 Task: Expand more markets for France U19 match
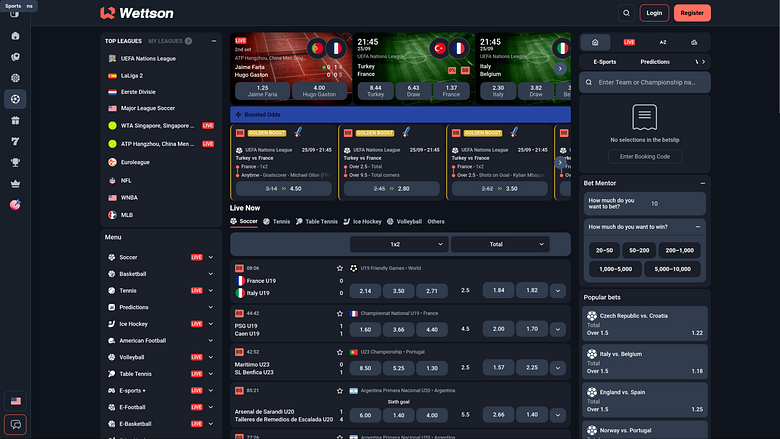pyautogui.click(x=558, y=291)
